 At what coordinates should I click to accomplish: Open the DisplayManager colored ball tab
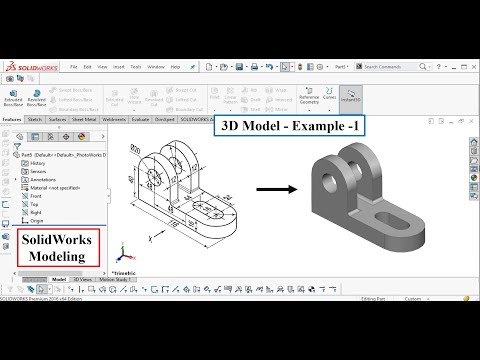[81, 136]
